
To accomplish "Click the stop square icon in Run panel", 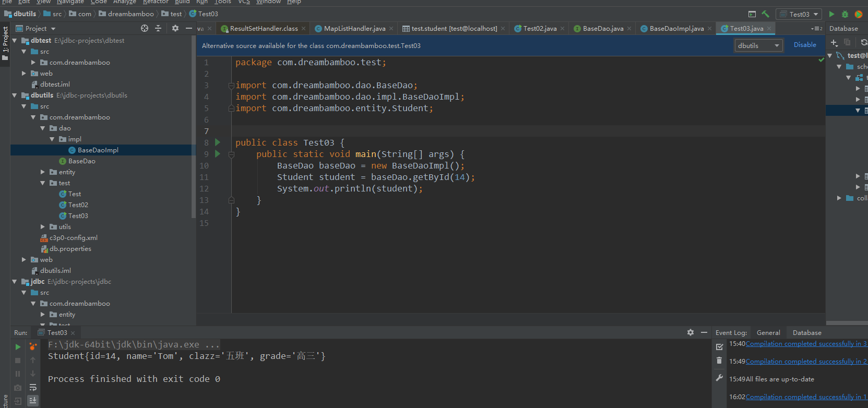I will [18, 360].
